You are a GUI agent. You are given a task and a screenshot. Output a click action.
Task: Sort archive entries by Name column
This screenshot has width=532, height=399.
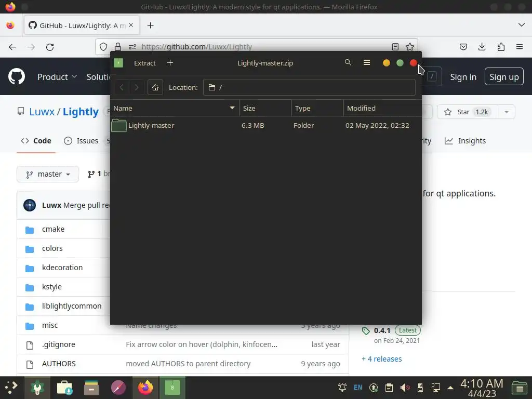[175, 108]
